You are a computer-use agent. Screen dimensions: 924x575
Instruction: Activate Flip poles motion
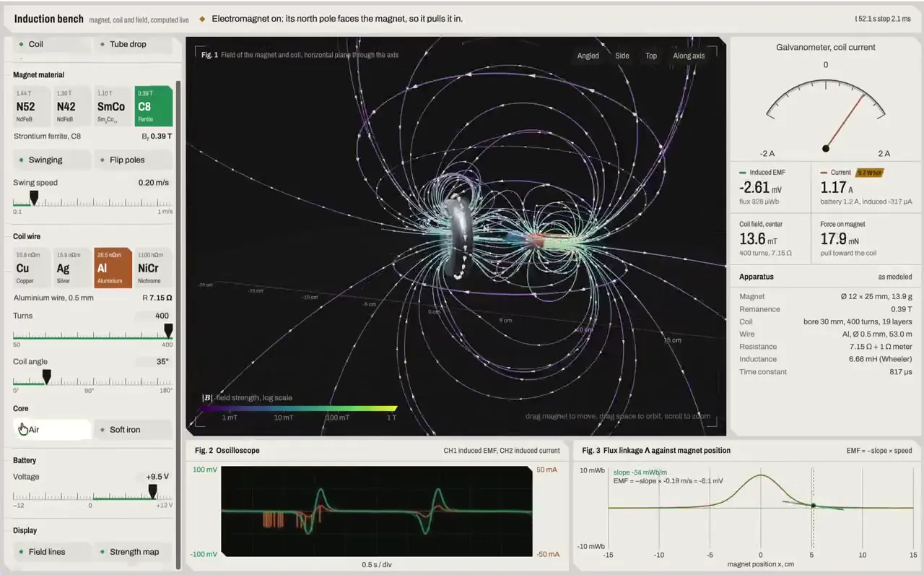click(134, 160)
